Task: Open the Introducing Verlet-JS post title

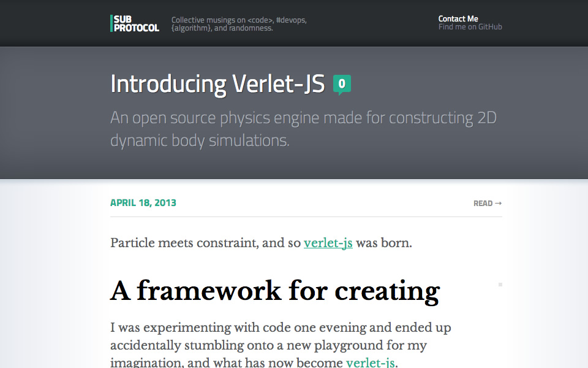Action: click(217, 84)
